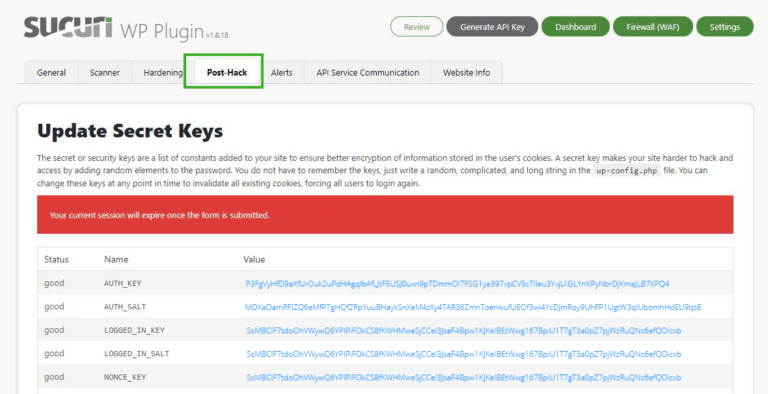The height and width of the screenshot is (394, 768).
Task: Open Firewall (WAF) page
Action: point(653,27)
